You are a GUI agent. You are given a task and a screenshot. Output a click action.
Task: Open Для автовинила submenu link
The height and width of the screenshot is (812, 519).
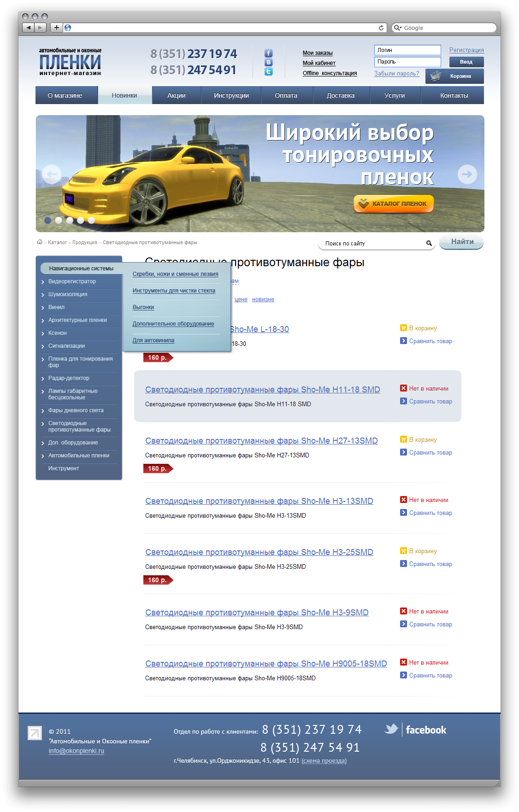[153, 340]
